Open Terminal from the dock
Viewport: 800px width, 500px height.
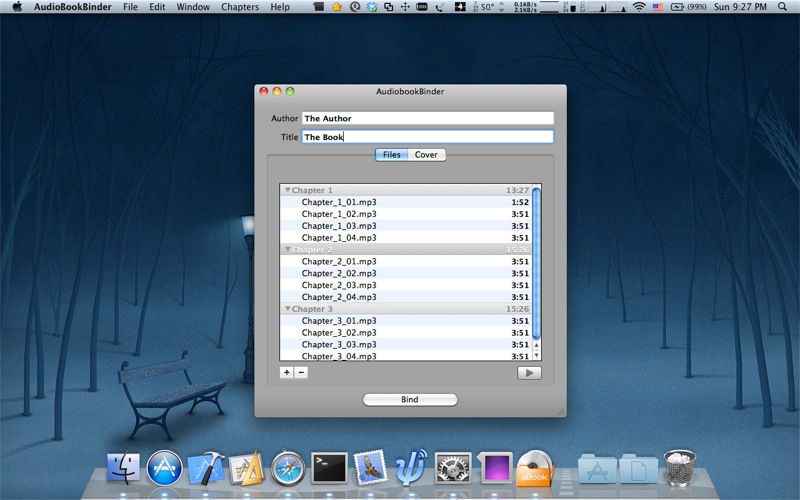(330, 468)
